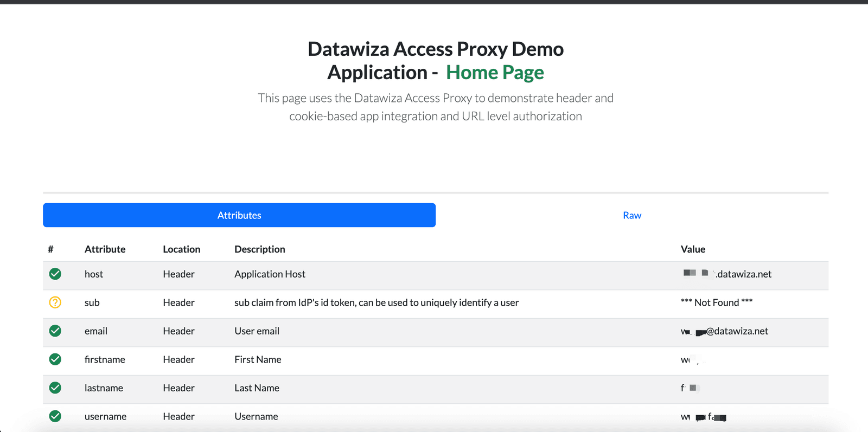Image resolution: width=868 pixels, height=432 pixels.
Task: Select the 'firstname' attribute cell
Action: [105, 359]
